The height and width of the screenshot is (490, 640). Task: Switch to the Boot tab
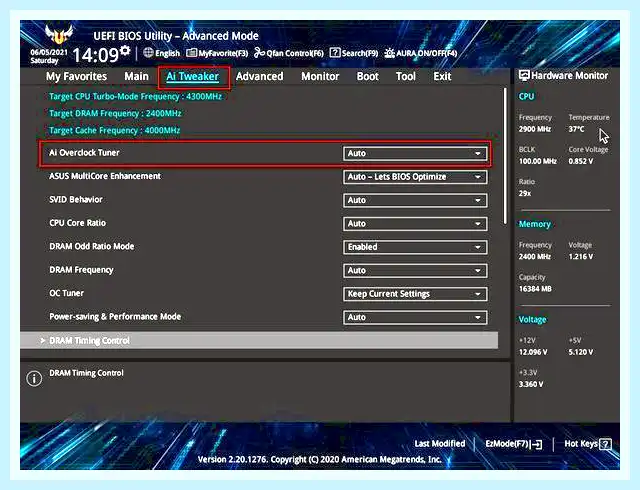tap(368, 76)
